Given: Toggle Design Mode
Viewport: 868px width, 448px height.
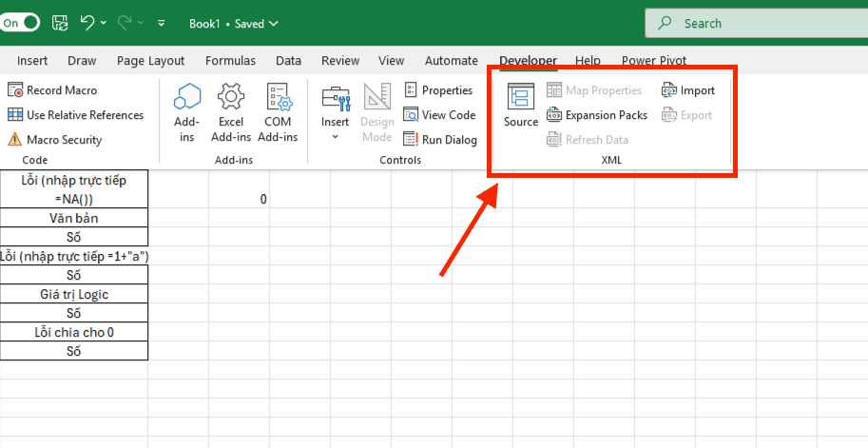Looking at the screenshot, I should coord(377,112).
